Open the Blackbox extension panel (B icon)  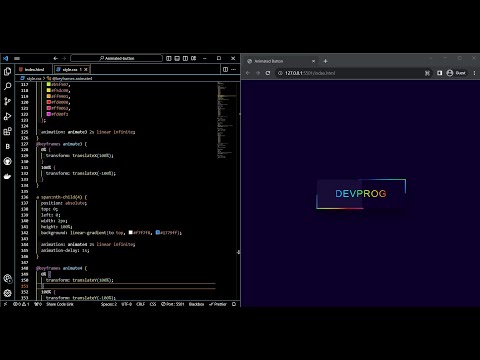coord(7,146)
